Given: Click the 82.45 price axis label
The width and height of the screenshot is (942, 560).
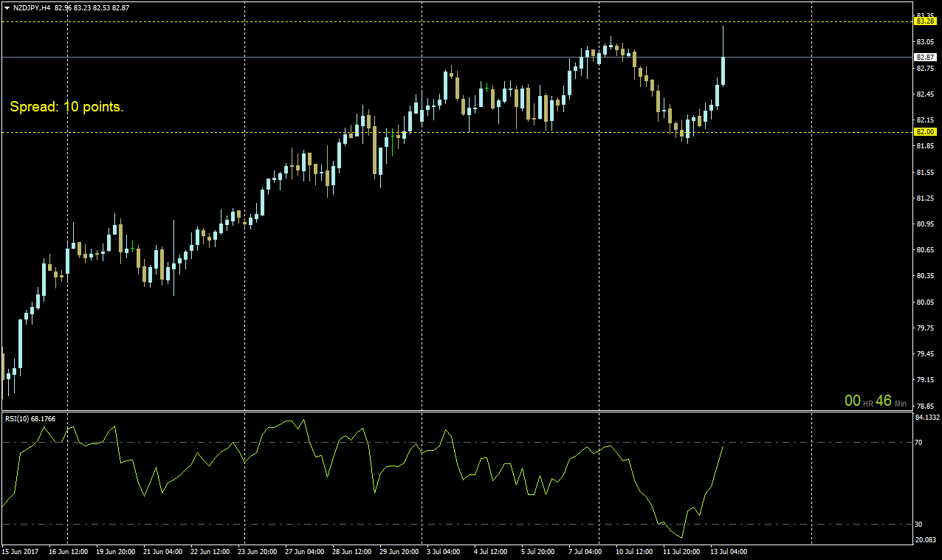Looking at the screenshot, I should click(x=924, y=94).
